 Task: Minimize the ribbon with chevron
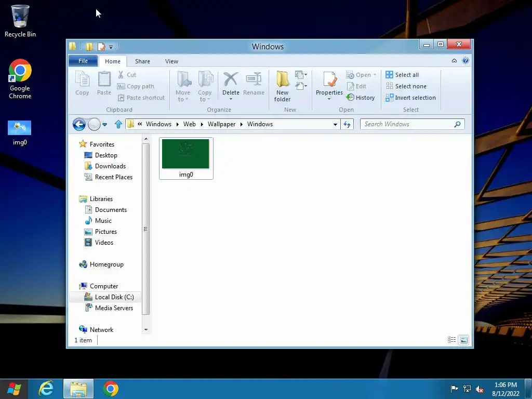[x=454, y=61]
